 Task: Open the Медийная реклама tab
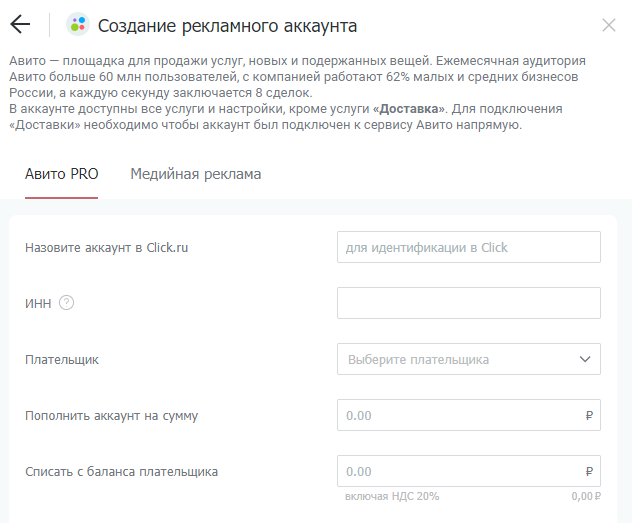pos(195,174)
